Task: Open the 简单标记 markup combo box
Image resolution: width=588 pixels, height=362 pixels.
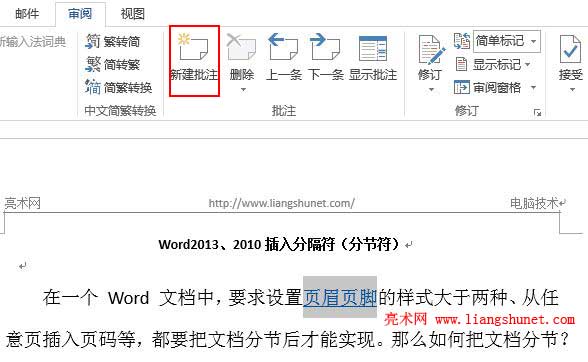Action: (507, 41)
